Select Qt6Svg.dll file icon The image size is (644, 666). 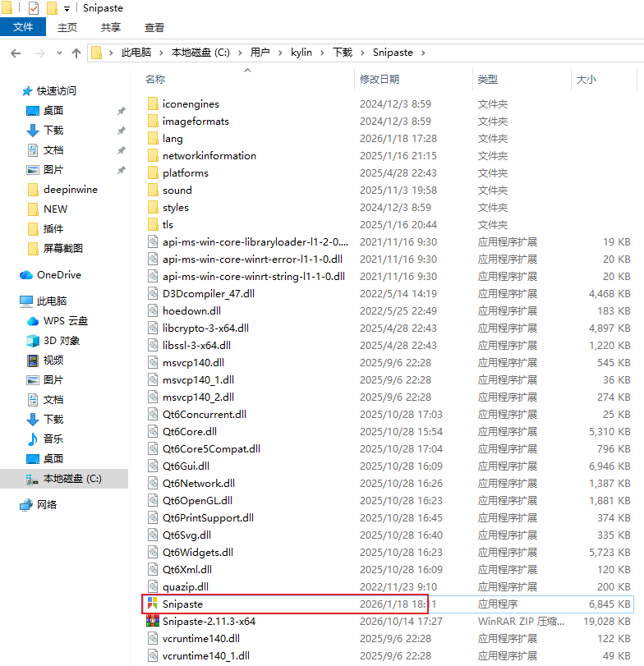(153, 535)
